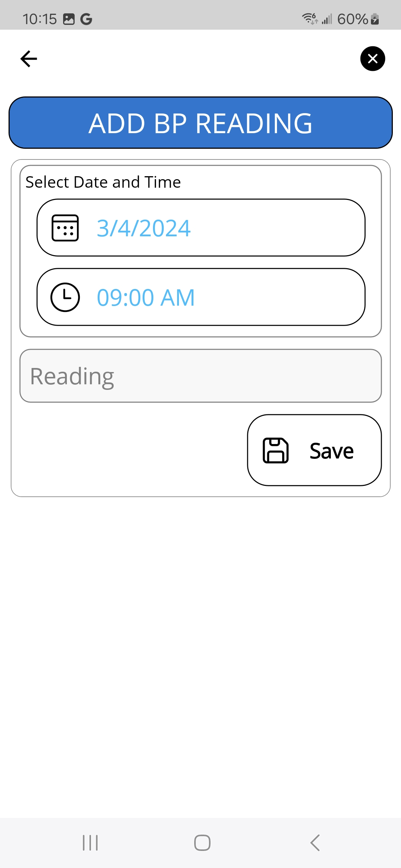This screenshot has width=401, height=868.
Task: Tap the Android navigation back chevron
Action: click(315, 843)
